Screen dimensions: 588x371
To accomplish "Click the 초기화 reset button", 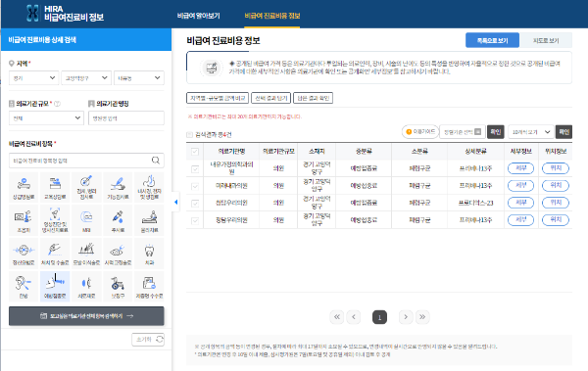I will [x=148, y=339].
